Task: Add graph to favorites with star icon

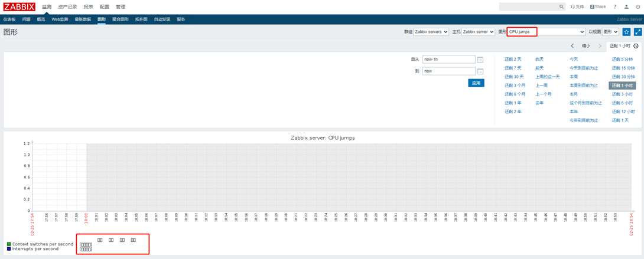Action: [x=627, y=32]
